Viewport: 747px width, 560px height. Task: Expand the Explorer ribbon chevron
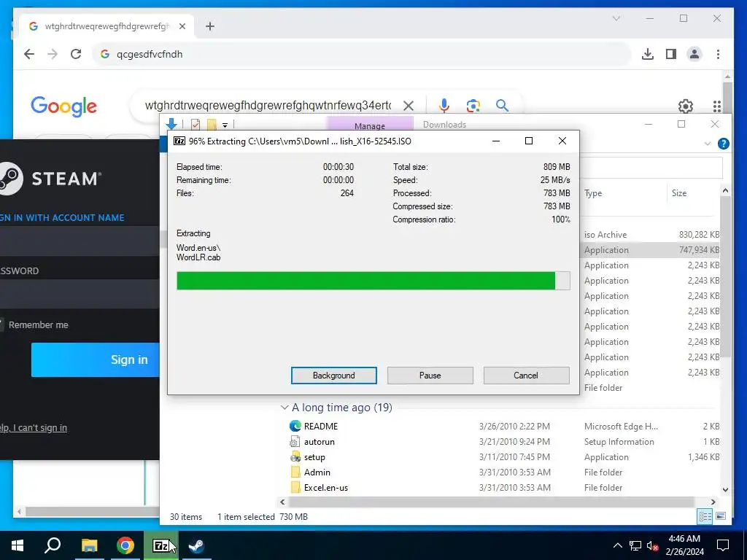708,144
